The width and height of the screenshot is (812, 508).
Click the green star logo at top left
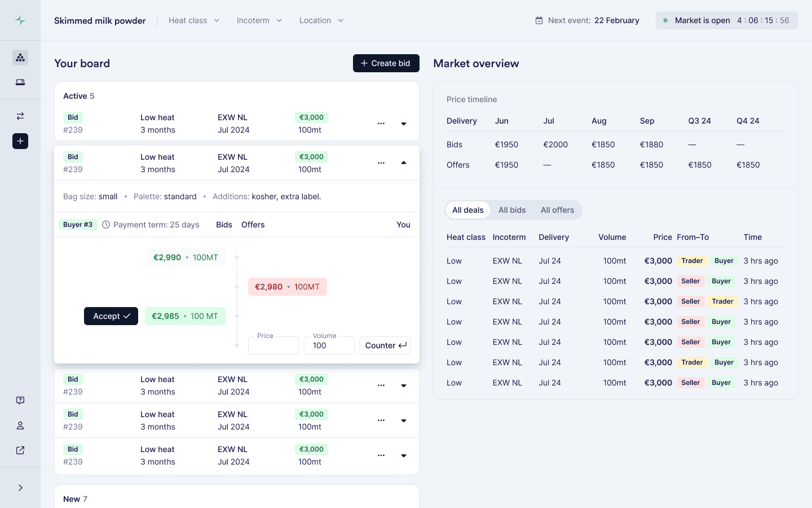(20, 20)
